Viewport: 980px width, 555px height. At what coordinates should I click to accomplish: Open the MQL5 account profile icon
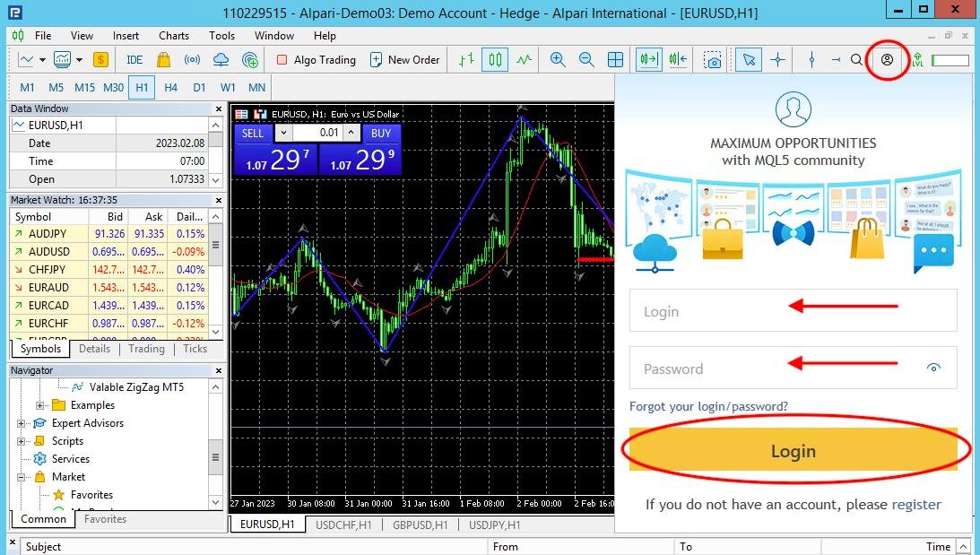click(x=887, y=60)
